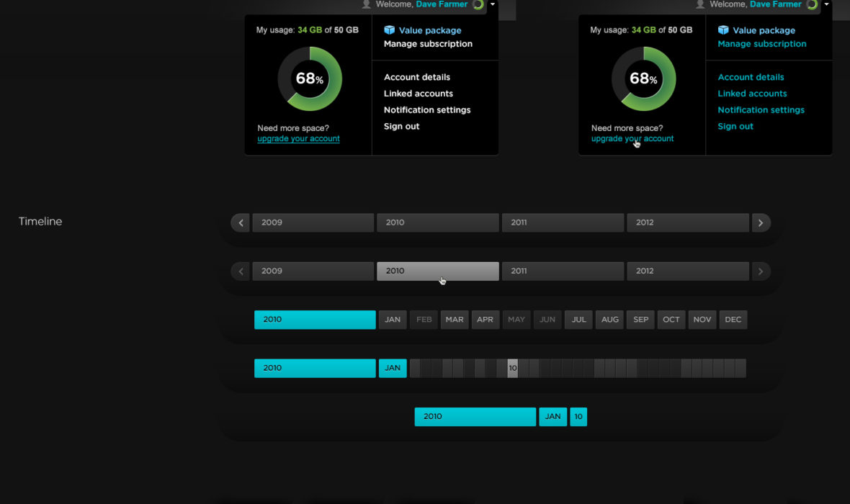The width and height of the screenshot is (850, 504).
Task: Collapse the left account dropdown using its header arrow
Action: click(x=492, y=4)
